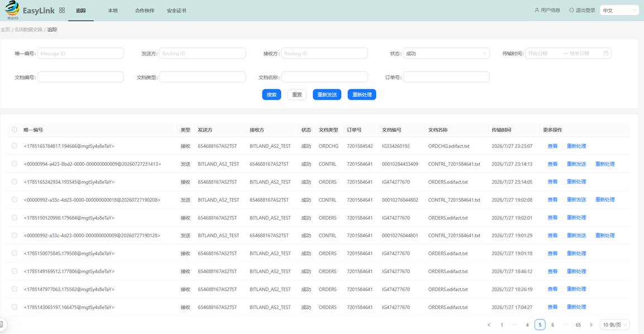644x334 pixels.
Task: Select the row timestamped 2026/7/27 19:01:18
Action: point(15,254)
